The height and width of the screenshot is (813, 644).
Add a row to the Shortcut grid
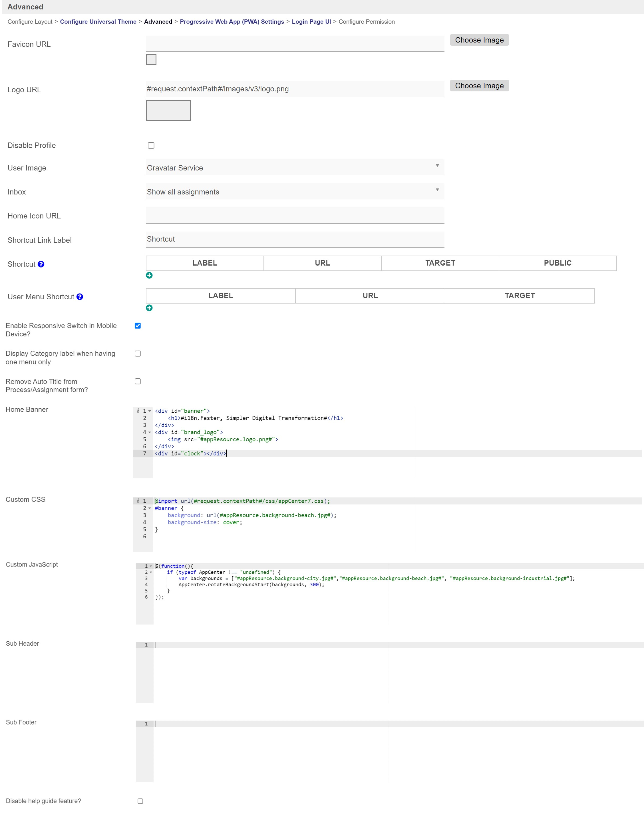click(x=149, y=276)
